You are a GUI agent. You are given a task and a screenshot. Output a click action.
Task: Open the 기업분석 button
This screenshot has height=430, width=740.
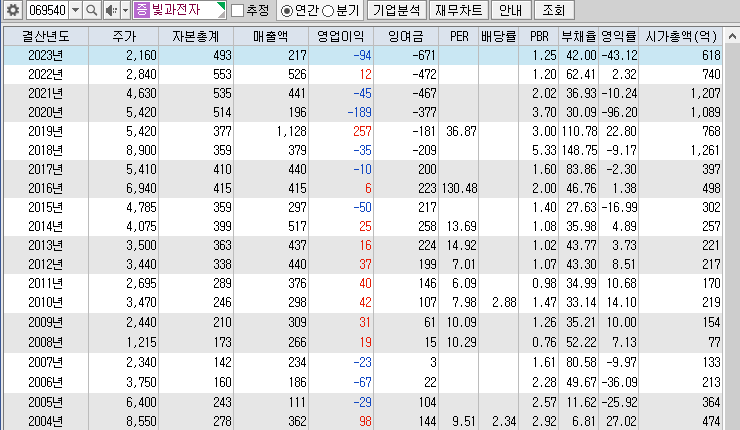396,10
